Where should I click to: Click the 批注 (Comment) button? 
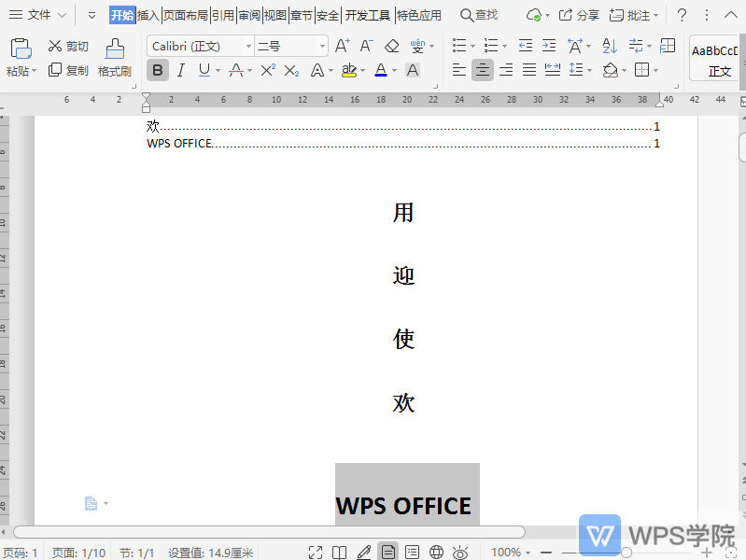point(634,15)
